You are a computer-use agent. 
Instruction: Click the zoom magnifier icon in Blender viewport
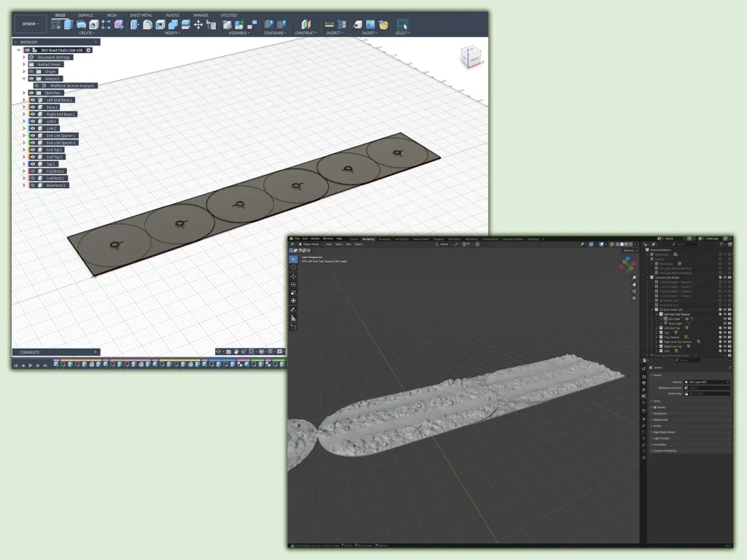coord(635,278)
